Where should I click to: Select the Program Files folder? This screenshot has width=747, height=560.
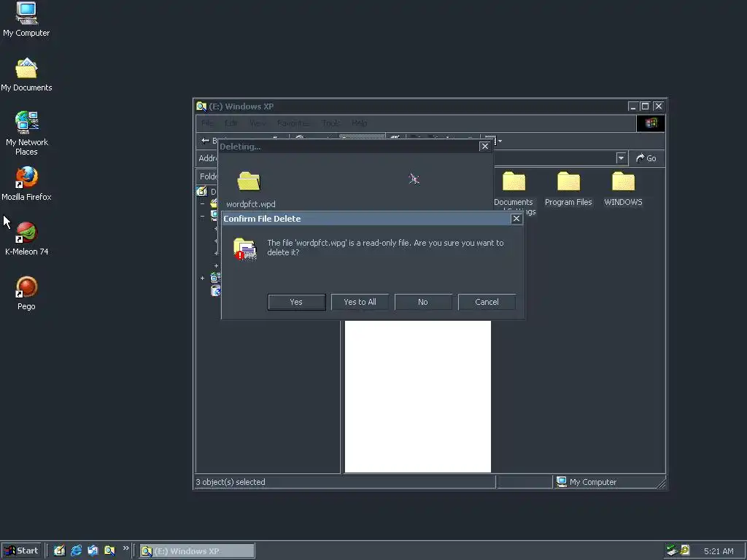point(568,189)
